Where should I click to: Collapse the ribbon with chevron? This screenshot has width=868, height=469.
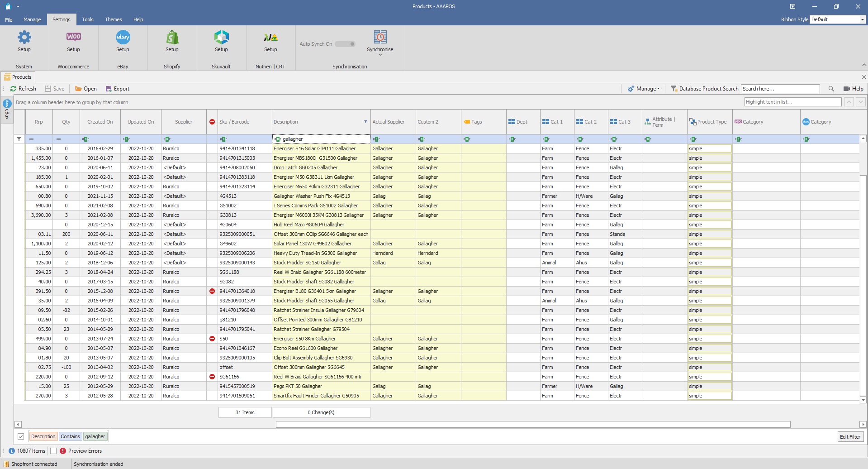point(863,65)
